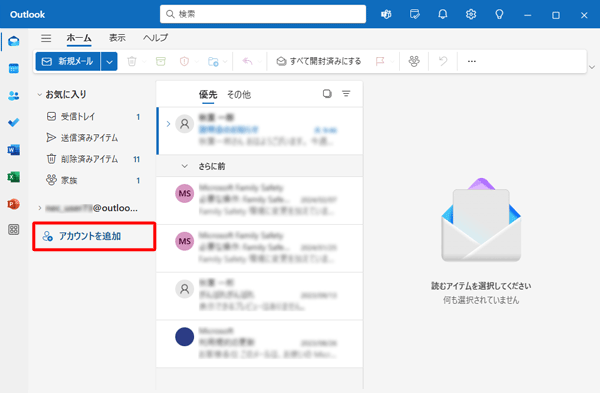Image resolution: width=600 pixels, height=393 pixels.
Task: Click the Reply arrow icon
Action: point(248,61)
